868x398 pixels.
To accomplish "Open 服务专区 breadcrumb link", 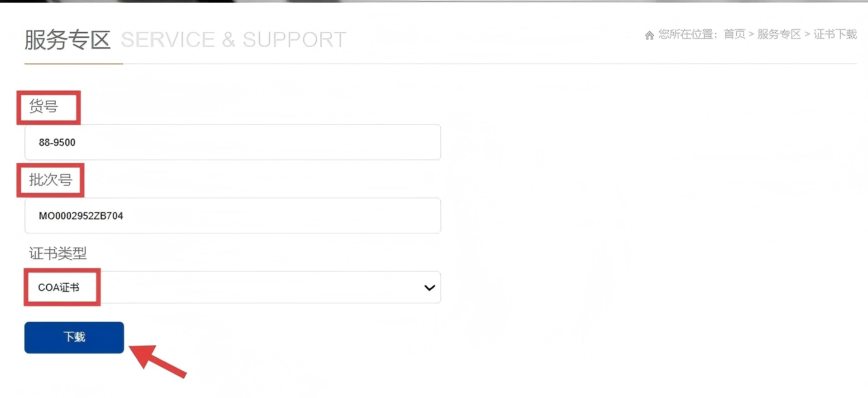I will tap(779, 34).
